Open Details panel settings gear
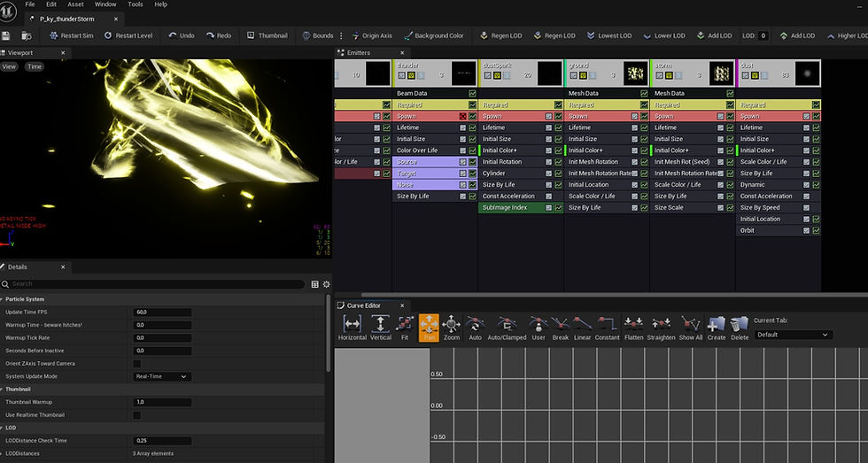The image size is (868, 463). pos(327,284)
